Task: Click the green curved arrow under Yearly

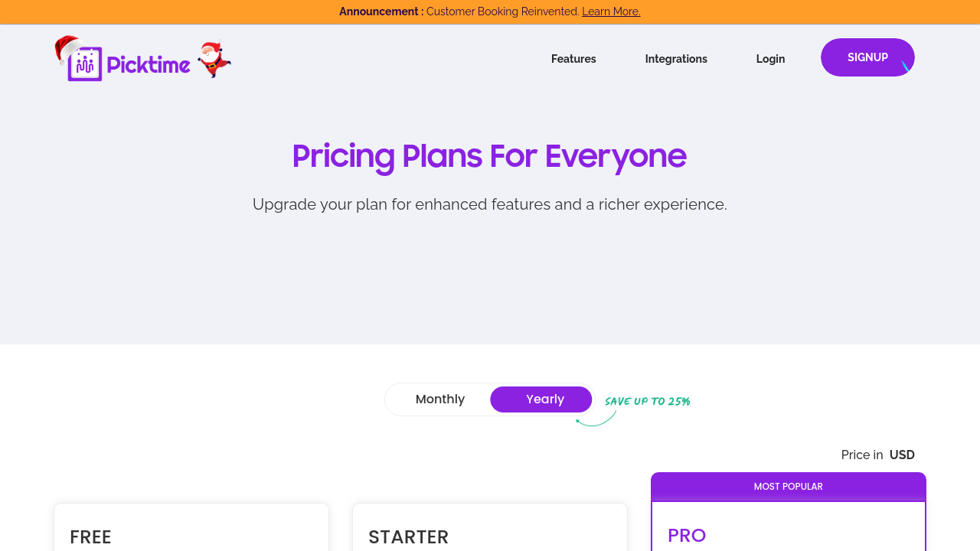Action: (596, 419)
